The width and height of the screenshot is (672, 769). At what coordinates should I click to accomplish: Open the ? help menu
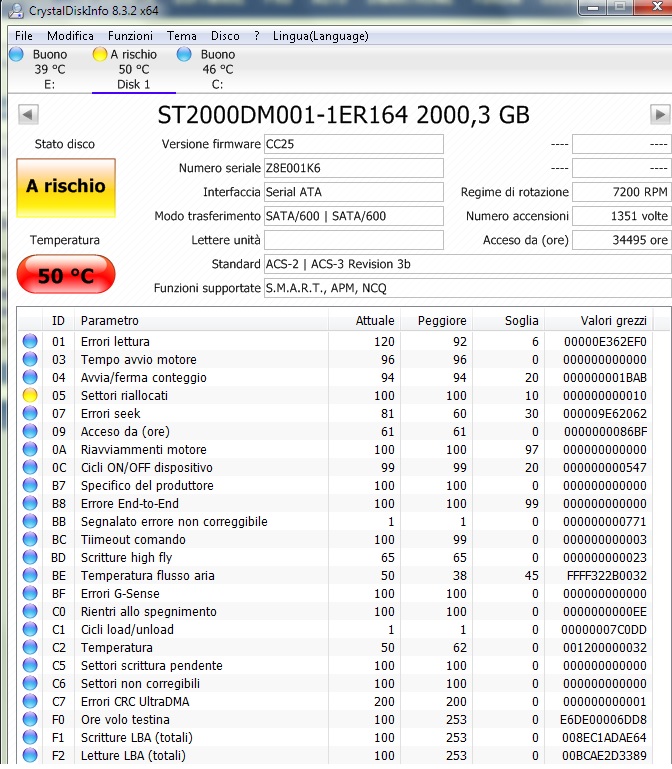pyautogui.click(x=257, y=36)
